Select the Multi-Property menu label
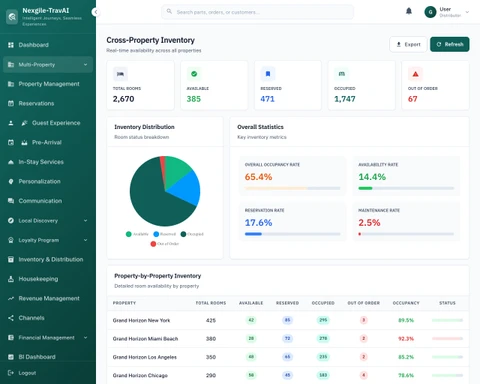This screenshot has height=384, width=480. (37, 65)
